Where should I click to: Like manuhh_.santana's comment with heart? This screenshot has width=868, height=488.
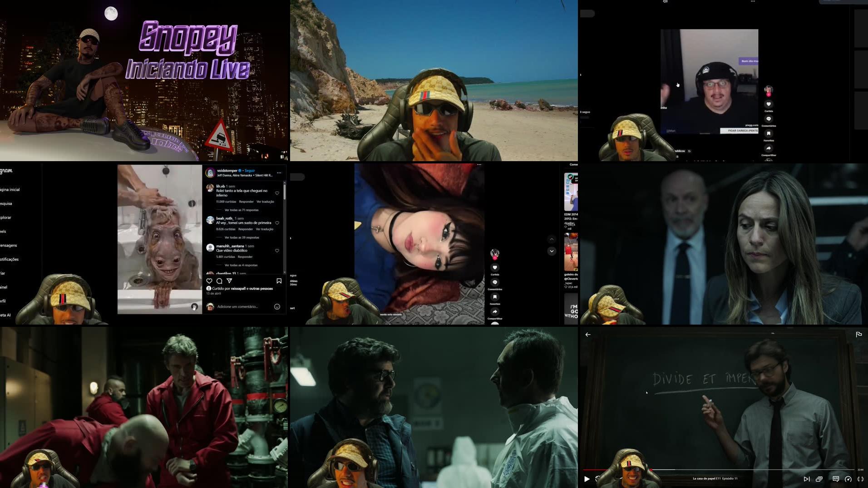click(x=277, y=251)
